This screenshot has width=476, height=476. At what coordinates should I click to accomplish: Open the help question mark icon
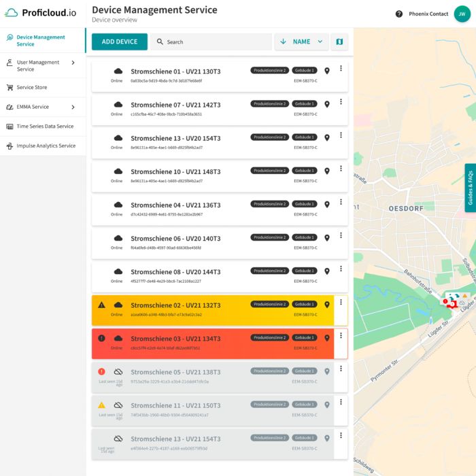tap(399, 14)
